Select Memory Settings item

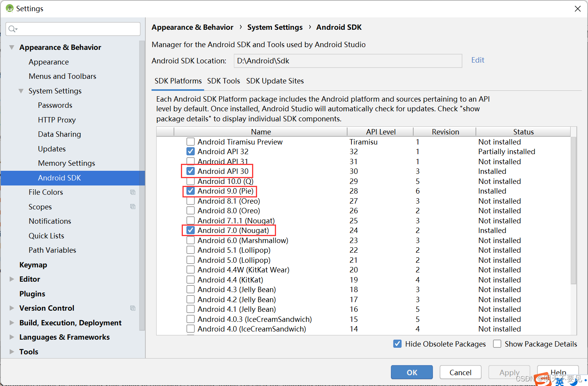66,163
